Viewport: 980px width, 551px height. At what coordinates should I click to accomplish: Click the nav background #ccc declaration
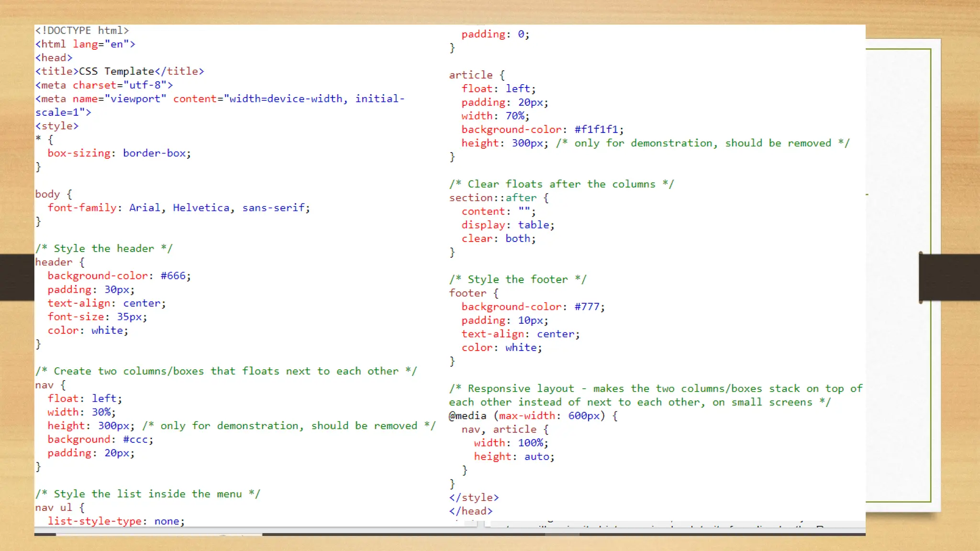(100, 440)
